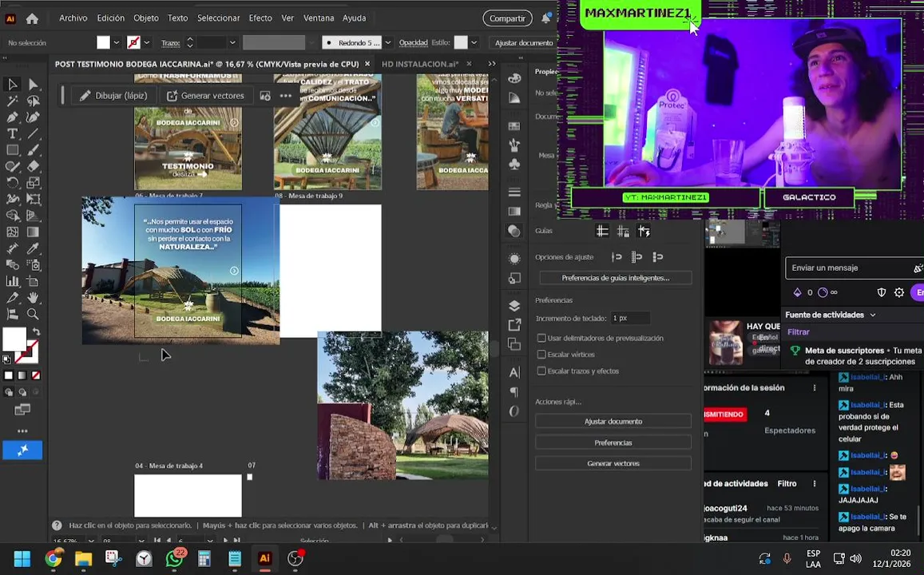Select the Scale tool
This screenshot has height=575, width=924.
tap(33, 183)
